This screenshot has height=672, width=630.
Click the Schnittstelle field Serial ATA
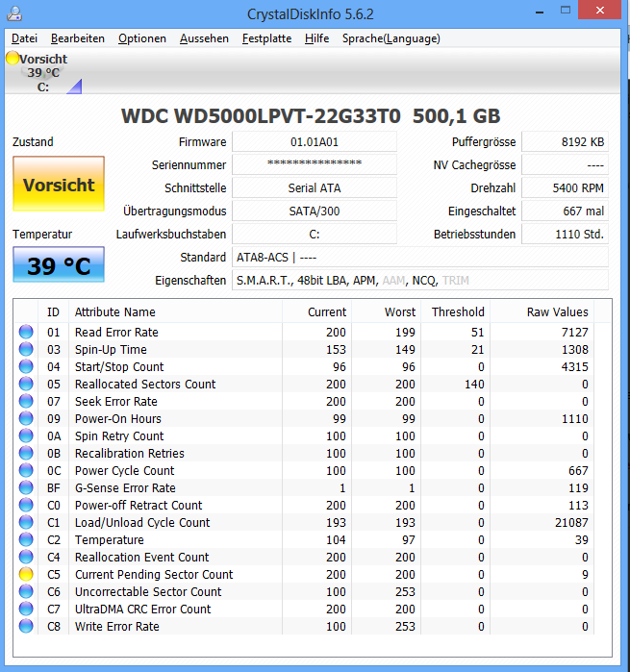(315, 187)
